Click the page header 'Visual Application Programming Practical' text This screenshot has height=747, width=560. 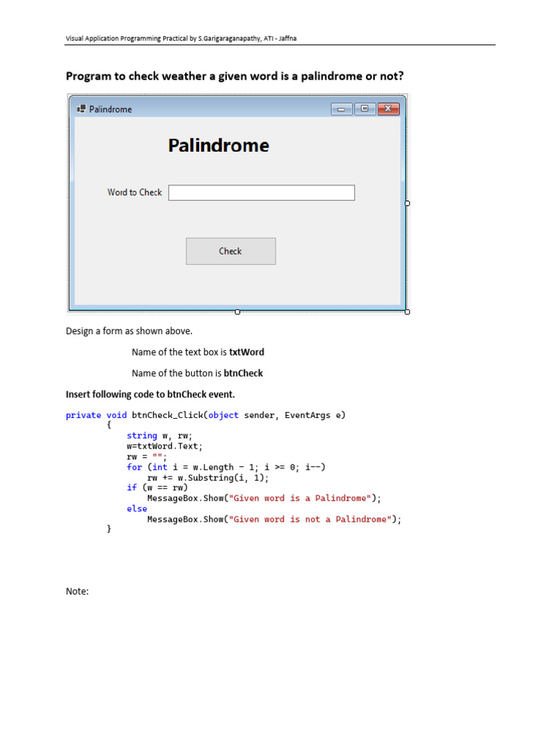(x=181, y=39)
